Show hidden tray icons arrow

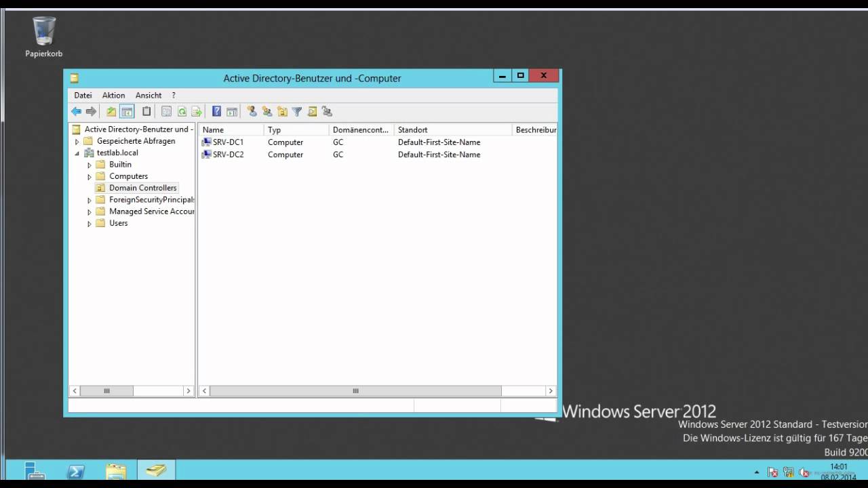757,472
